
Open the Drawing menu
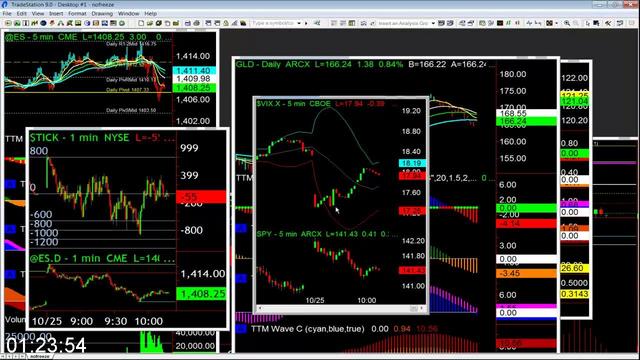tap(102, 13)
